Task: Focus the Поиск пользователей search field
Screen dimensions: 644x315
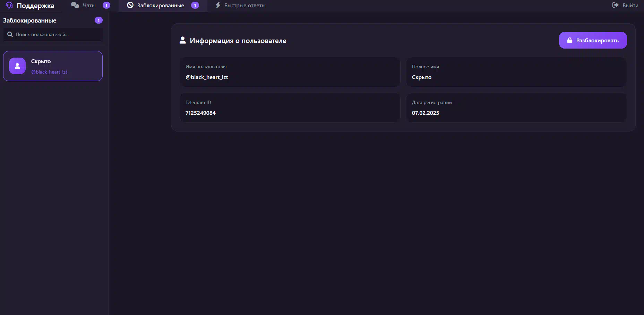Action: coord(53,34)
